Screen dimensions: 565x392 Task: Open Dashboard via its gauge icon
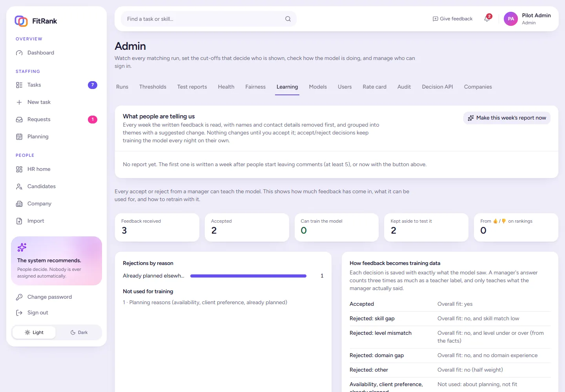[x=19, y=53]
